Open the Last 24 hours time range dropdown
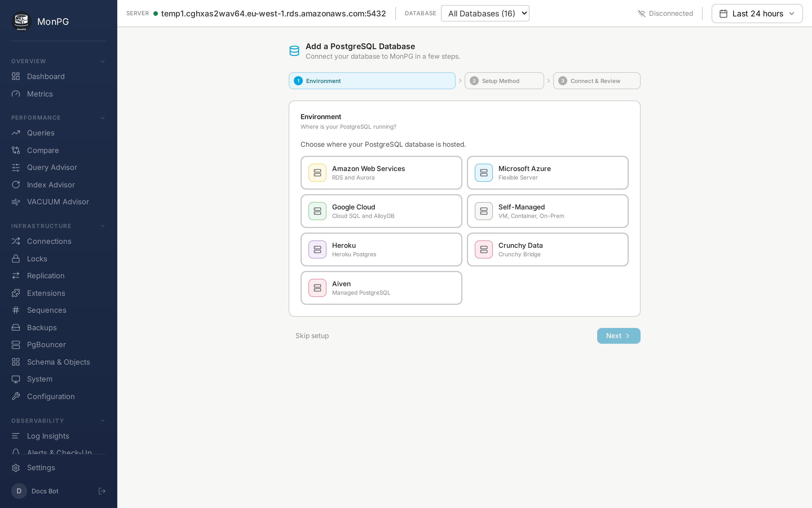Viewport: 812px width, 508px height. 757,14
